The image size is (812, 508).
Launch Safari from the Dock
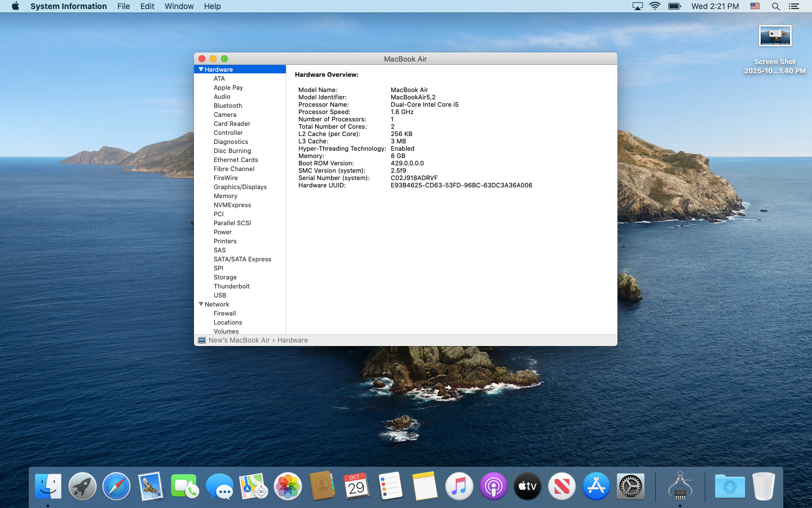click(x=116, y=486)
